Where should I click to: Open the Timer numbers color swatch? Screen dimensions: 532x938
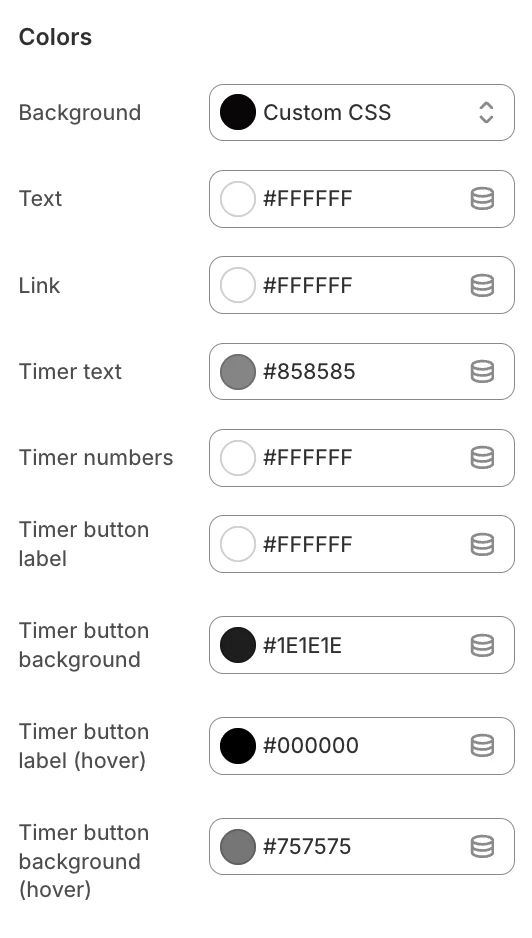coord(238,458)
